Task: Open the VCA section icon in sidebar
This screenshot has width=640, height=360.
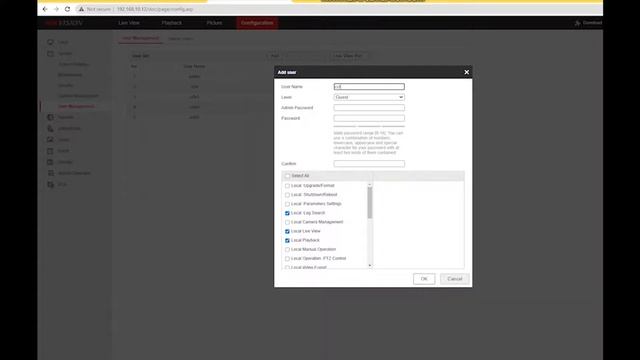Action: coord(50,184)
